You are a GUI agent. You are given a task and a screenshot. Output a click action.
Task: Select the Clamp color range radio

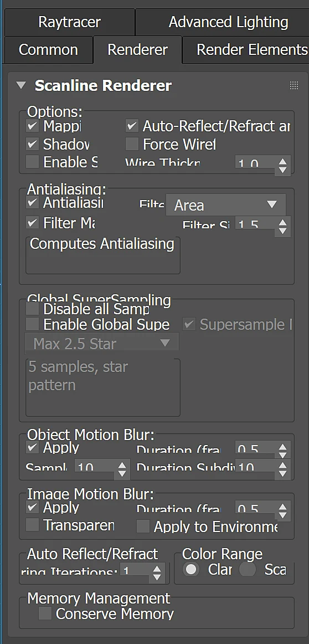point(191,569)
